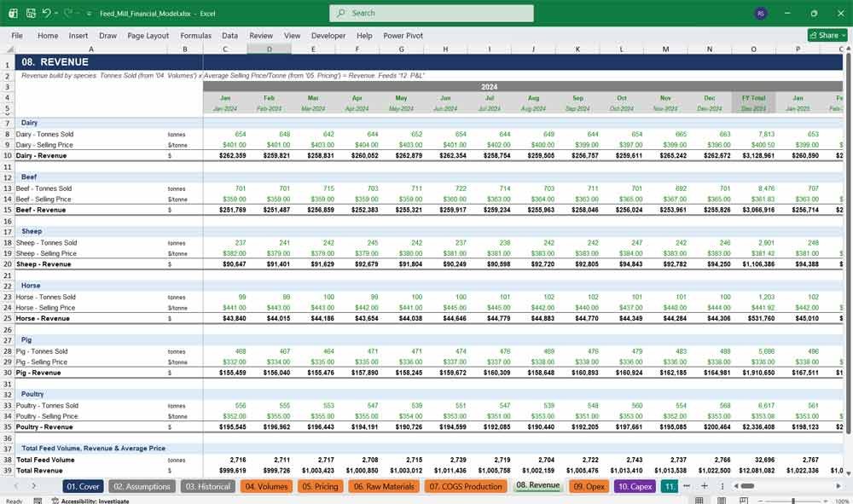Viewport: 853px width, 504px height.
Task: Switch to Normal view
Action: pyautogui.click(x=699, y=501)
